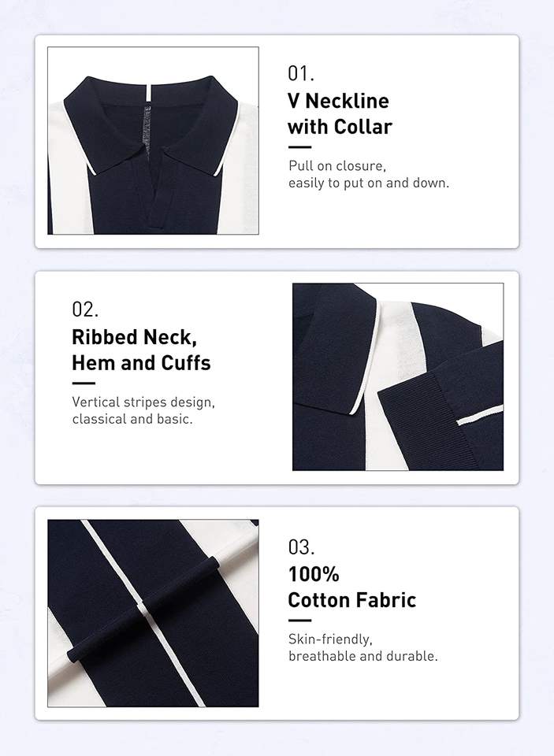Click the dash divider under 'with Collar'

click(x=299, y=147)
